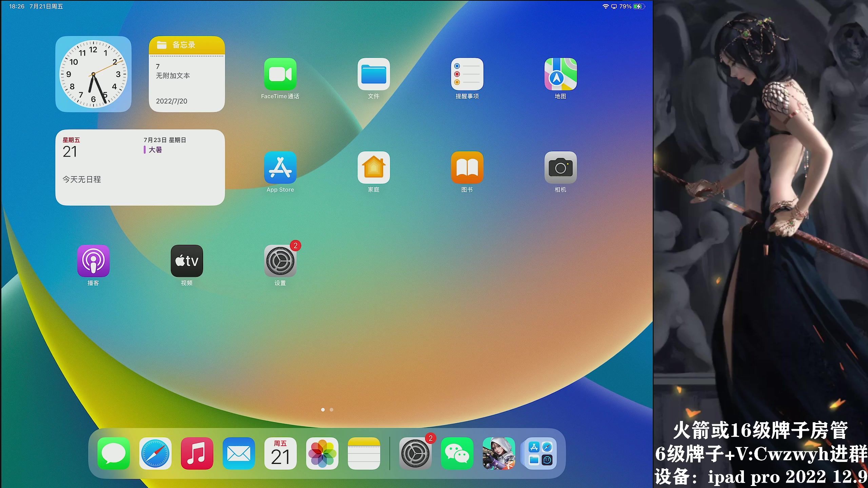Open the Notes (备忘录) widget
Viewport: 868px width, 488px height.
(x=187, y=74)
